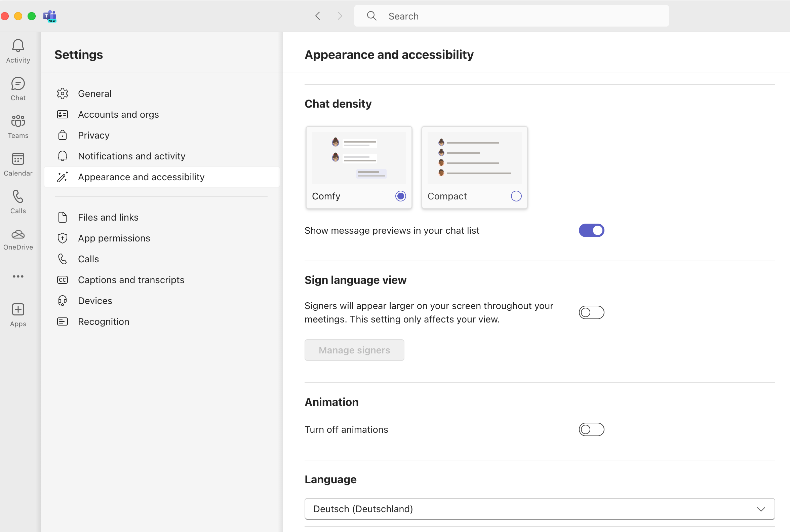The image size is (790, 532).
Task: Click the back navigation chevron
Action: 317,16
